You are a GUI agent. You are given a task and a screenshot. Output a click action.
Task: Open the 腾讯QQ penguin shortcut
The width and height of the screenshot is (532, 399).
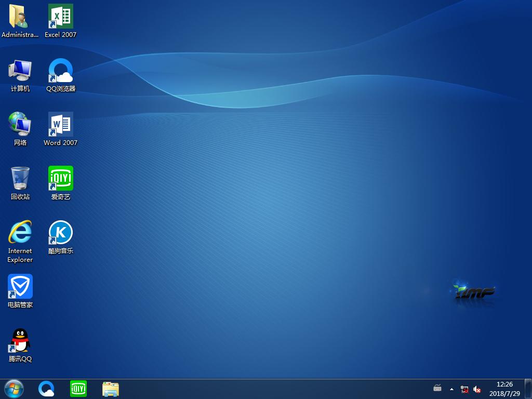[x=20, y=345]
